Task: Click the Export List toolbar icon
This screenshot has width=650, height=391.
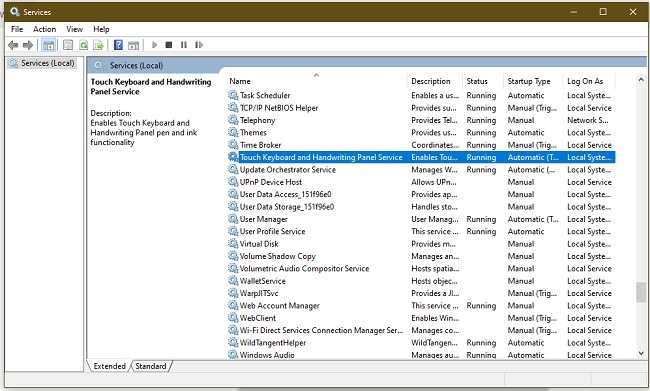Action: coord(98,45)
